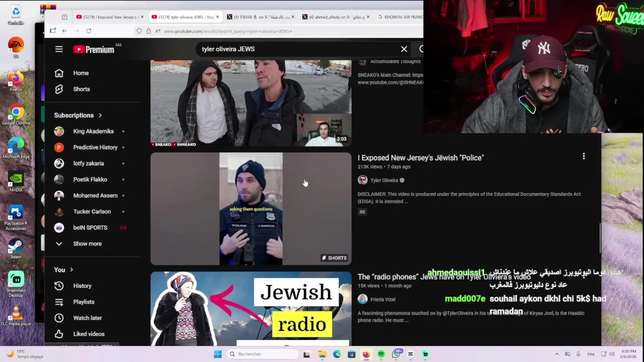Open Google Chrome desktop shortcut

point(16,115)
